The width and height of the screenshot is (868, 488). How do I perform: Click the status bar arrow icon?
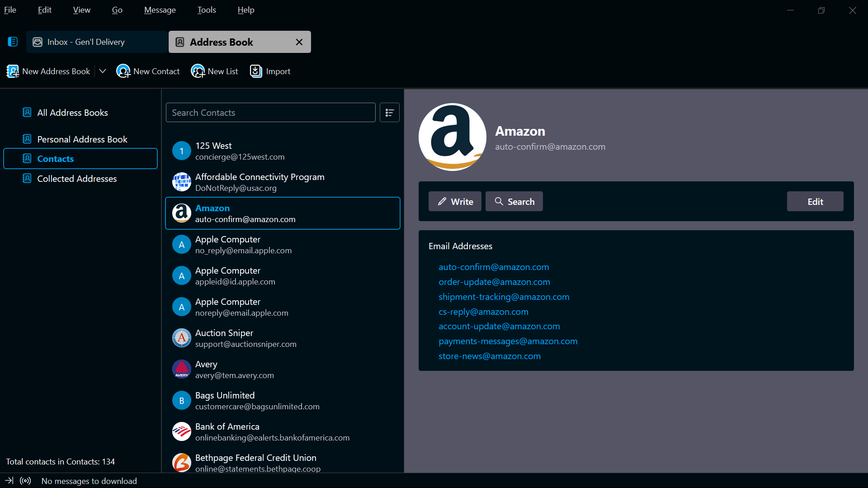tap(9, 480)
